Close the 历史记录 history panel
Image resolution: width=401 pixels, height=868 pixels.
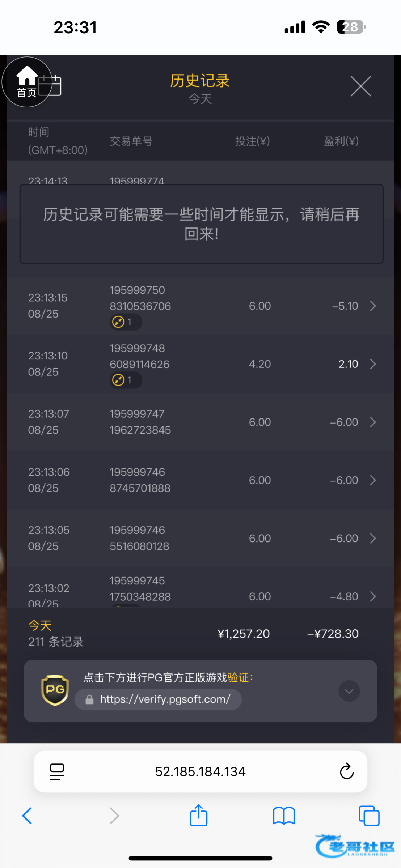coord(360,86)
